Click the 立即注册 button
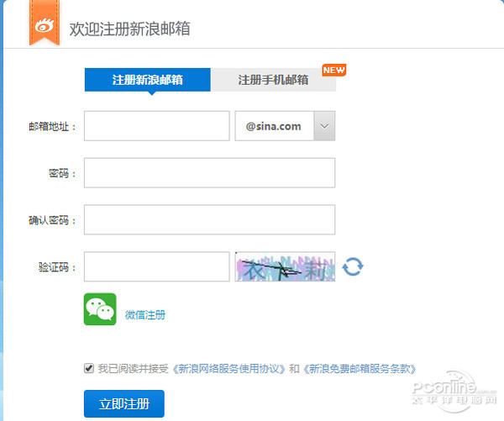 click(124, 404)
